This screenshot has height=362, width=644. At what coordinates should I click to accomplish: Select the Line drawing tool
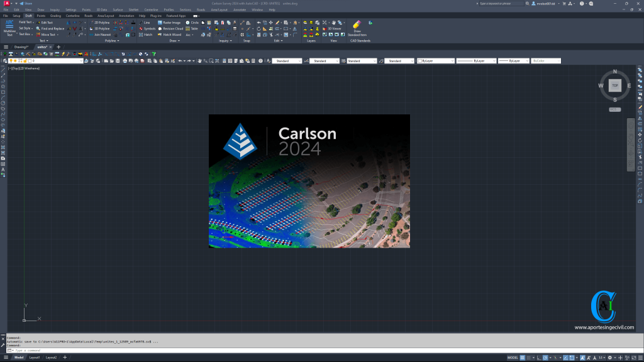click(x=147, y=23)
